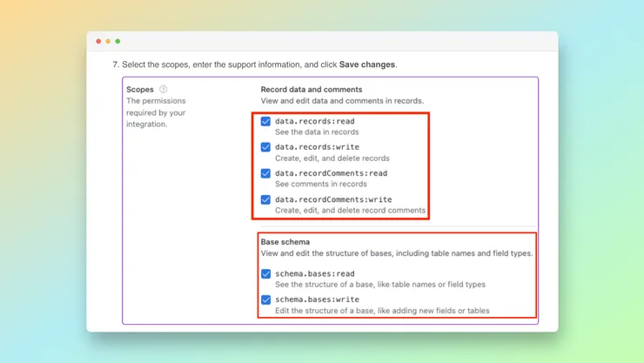This screenshot has width=644, height=363.
Task: Uncheck the schema.bases:read checkbox
Action: 265,273
